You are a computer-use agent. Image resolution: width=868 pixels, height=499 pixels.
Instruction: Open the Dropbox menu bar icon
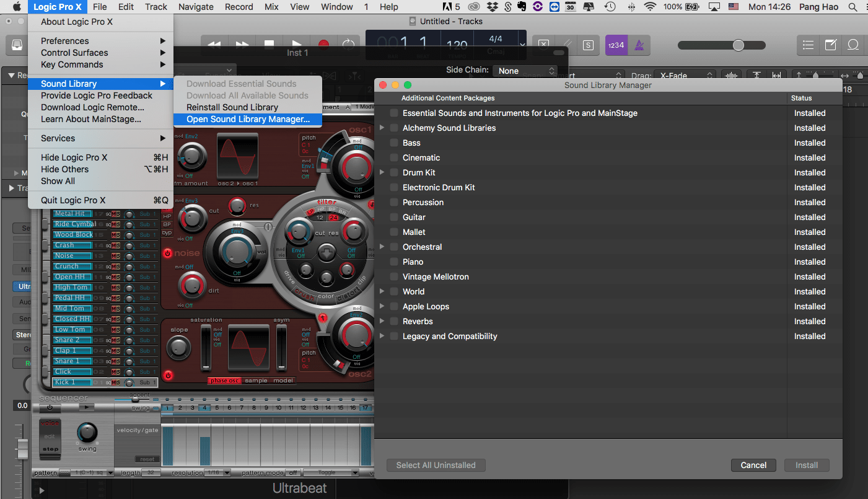[x=493, y=7]
